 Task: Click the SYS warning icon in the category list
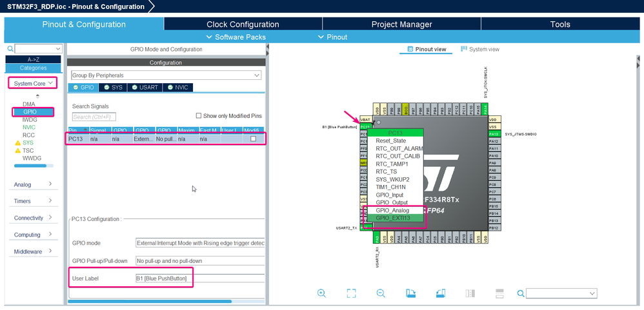[x=17, y=142]
